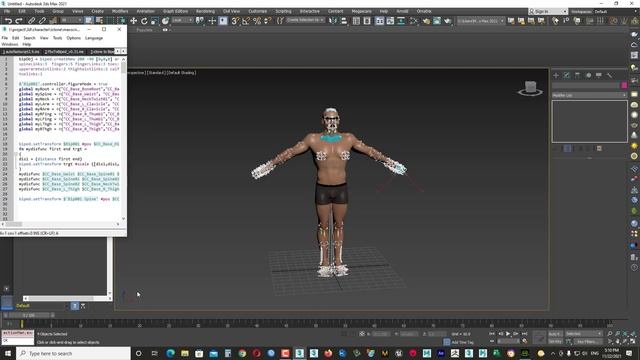Activate the Select and Rotate tool
This screenshot has height=360, width=640.
click(144, 21)
